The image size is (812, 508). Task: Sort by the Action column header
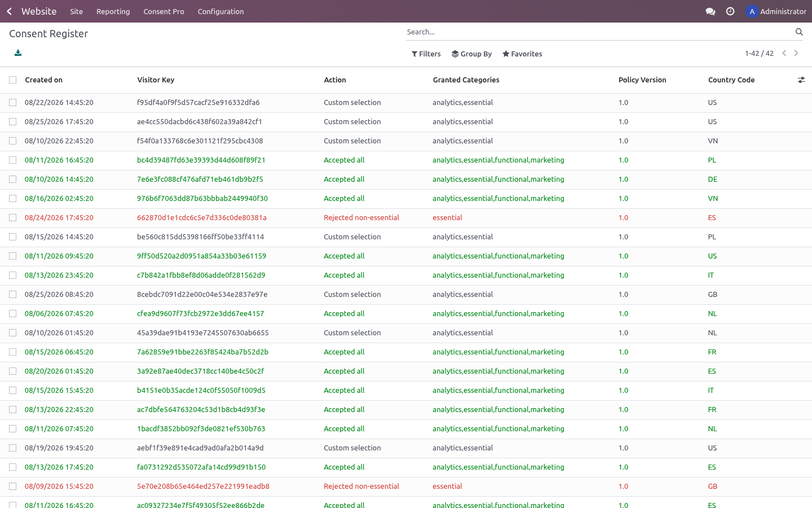[335, 80]
